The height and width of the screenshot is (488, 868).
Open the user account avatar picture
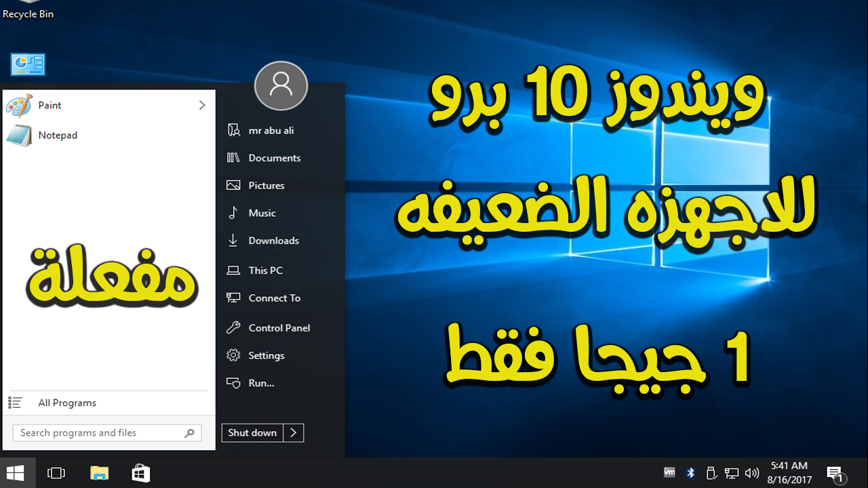281,85
